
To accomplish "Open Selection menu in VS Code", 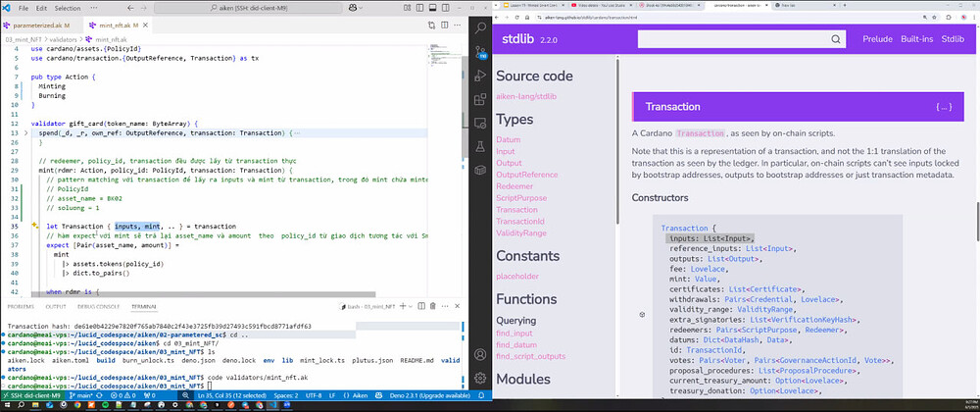I will pyautogui.click(x=68, y=8).
